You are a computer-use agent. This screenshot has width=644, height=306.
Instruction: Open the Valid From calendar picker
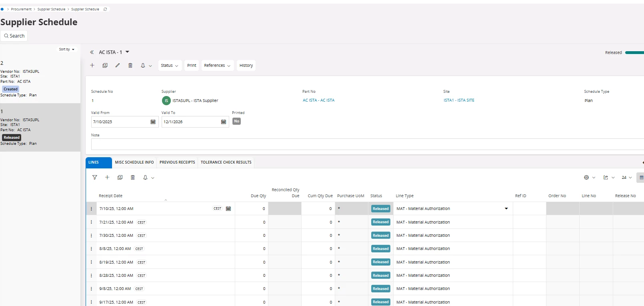coord(153,122)
